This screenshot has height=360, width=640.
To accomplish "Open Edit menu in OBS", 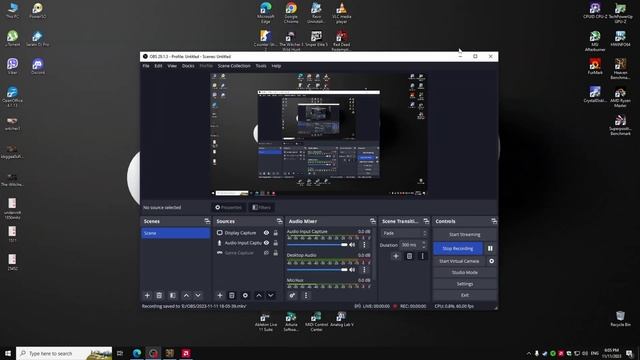I will (x=158, y=66).
